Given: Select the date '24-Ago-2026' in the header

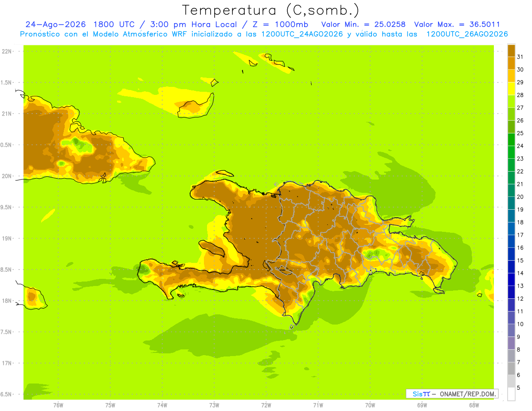Looking at the screenshot, I should (56, 24).
